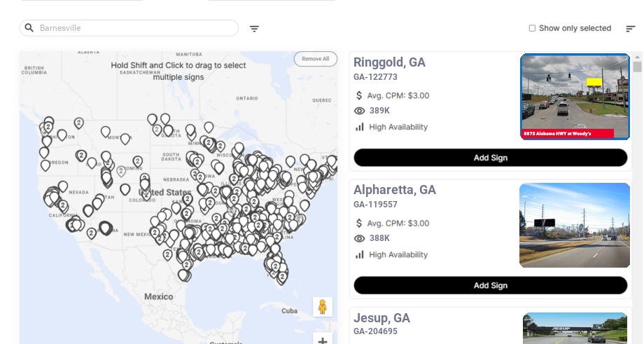Open the Alpharetta billboard photo thumbnail
The height and width of the screenshot is (344, 644).
point(575,226)
